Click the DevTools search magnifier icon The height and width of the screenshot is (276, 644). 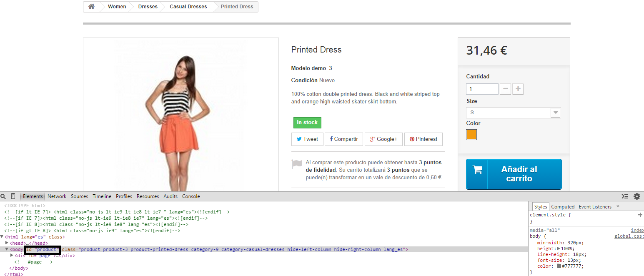tap(3, 196)
